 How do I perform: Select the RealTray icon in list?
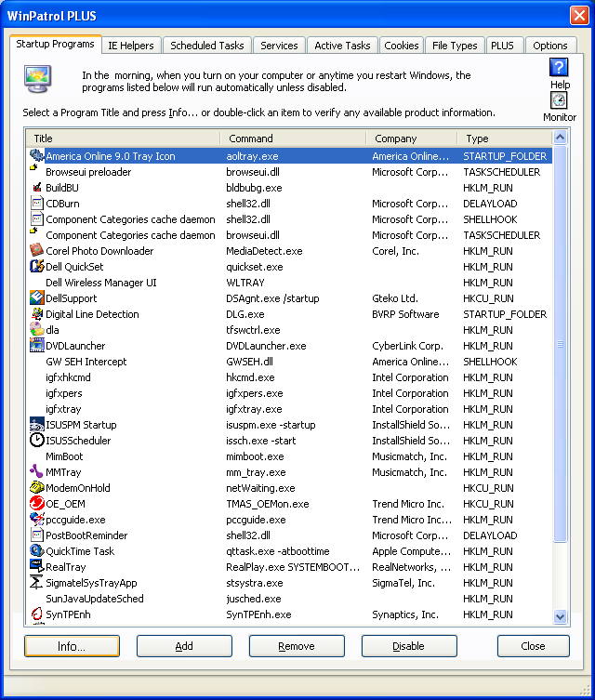point(37,567)
